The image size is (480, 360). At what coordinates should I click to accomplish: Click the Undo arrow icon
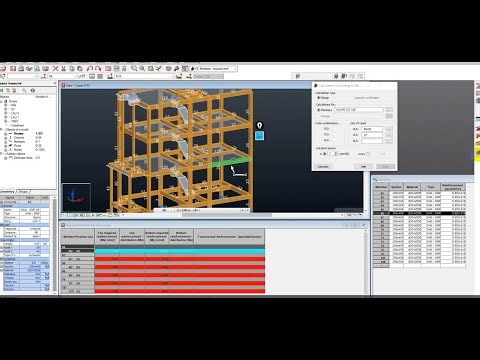point(89,68)
